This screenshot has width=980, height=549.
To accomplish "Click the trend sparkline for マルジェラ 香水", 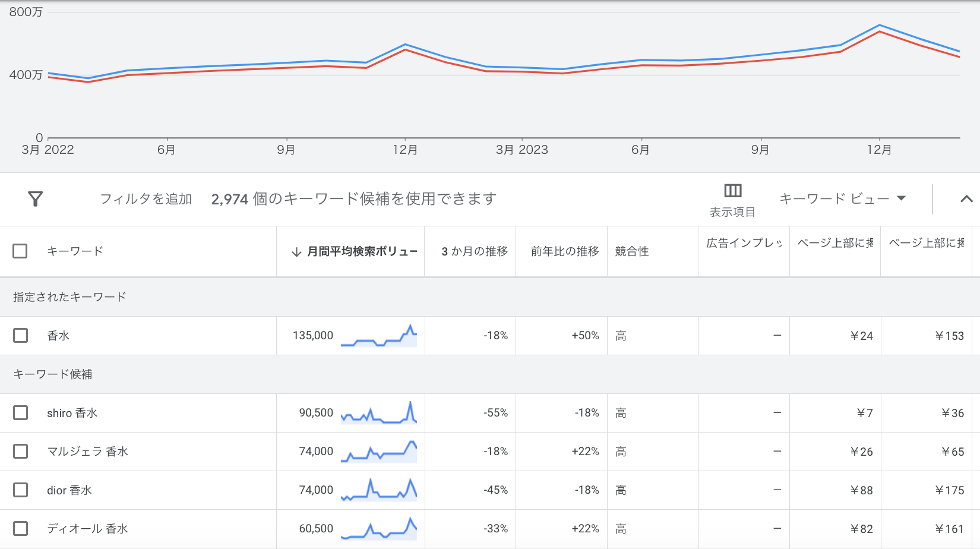I will pos(379,451).
